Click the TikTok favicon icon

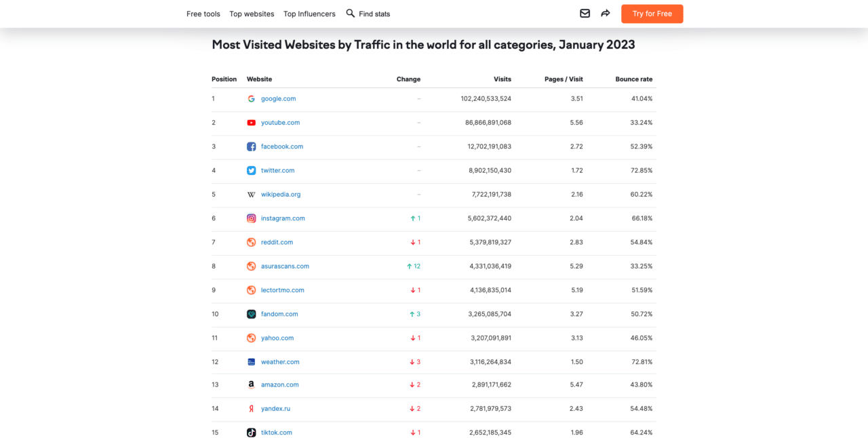tap(251, 432)
